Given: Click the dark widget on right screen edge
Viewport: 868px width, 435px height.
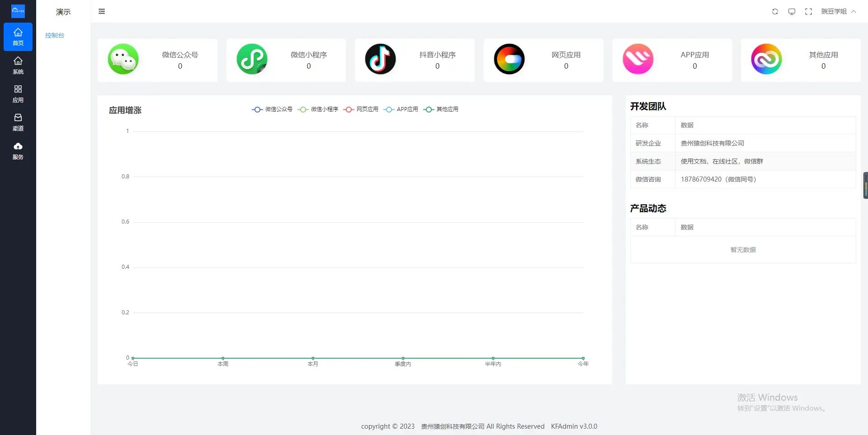Looking at the screenshot, I should [865, 185].
